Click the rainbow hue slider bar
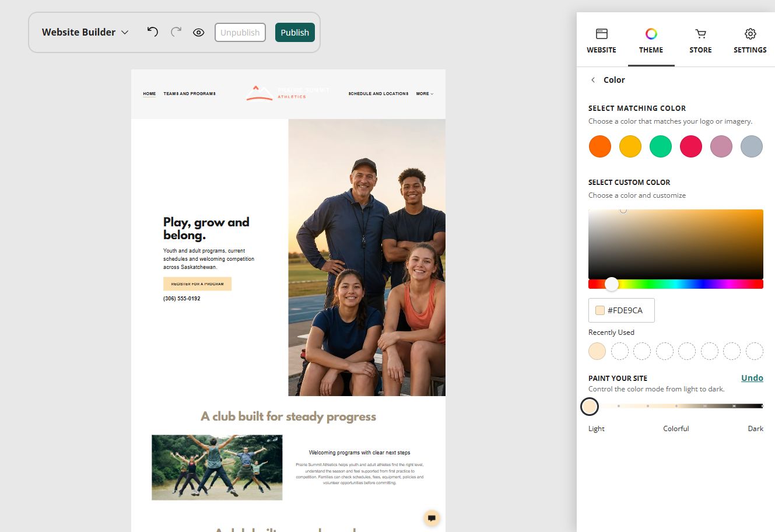 pyautogui.click(x=676, y=284)
